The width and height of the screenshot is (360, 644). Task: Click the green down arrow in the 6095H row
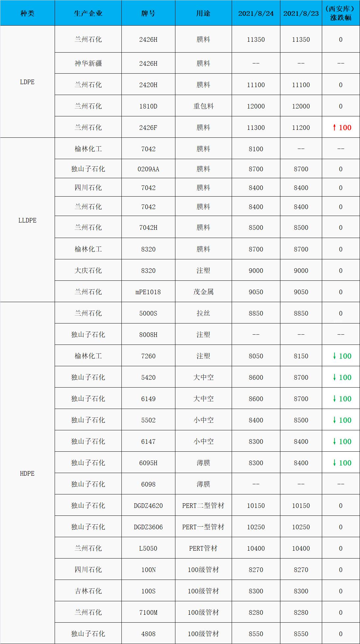click(334, 463)
